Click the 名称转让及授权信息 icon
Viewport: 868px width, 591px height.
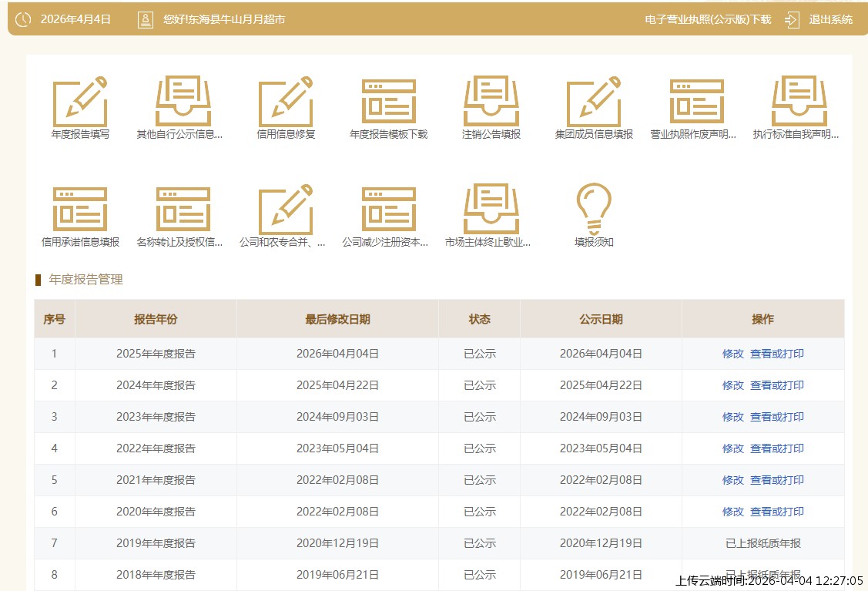tap(183, 210)
